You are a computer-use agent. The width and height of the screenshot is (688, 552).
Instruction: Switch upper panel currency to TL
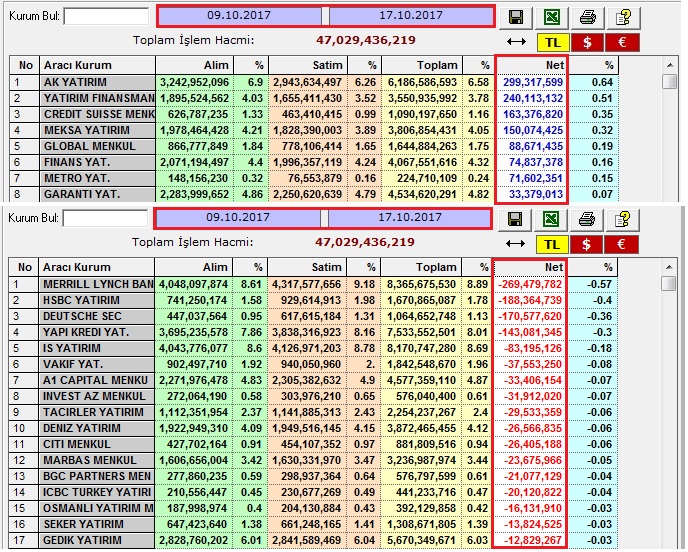click(x=553, y=43)
